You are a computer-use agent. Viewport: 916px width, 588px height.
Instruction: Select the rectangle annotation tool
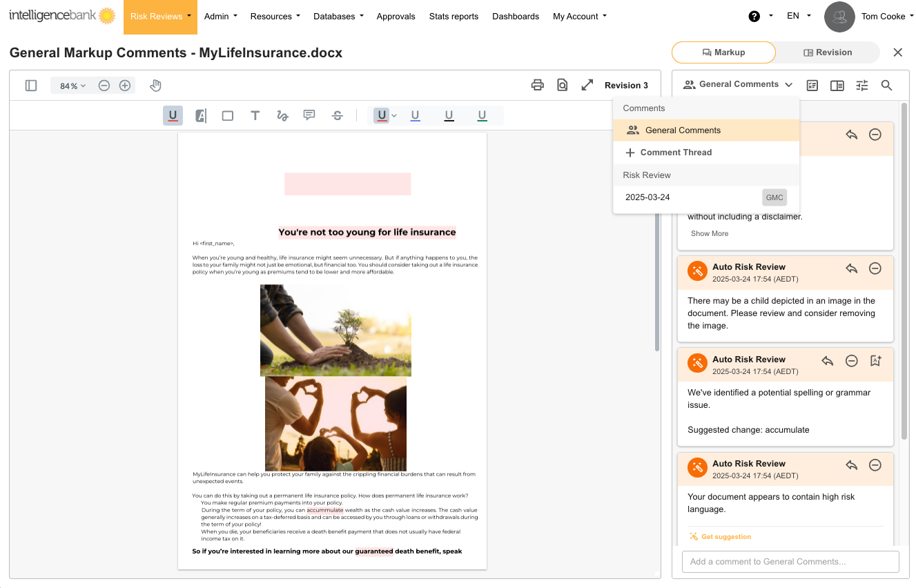228,116
